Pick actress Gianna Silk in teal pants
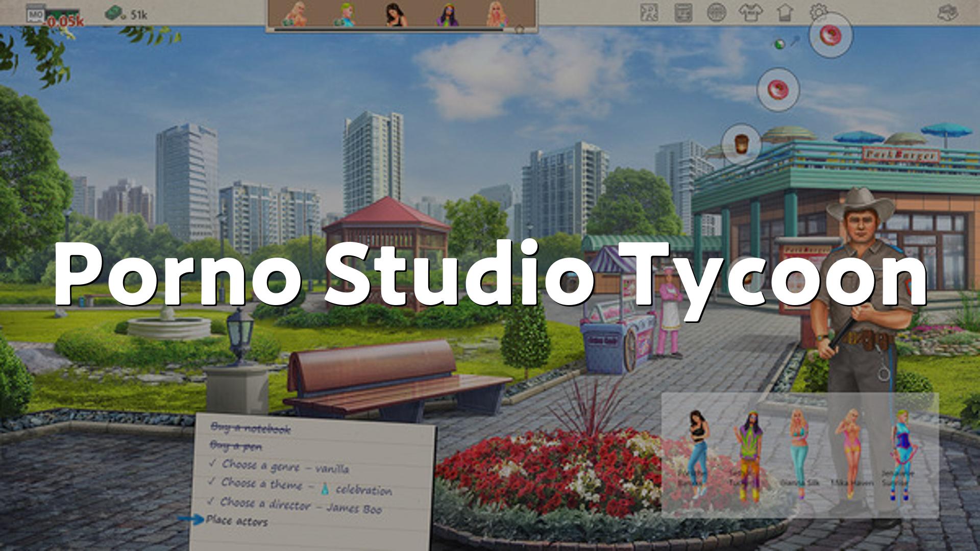 click(x=799, y=454)
